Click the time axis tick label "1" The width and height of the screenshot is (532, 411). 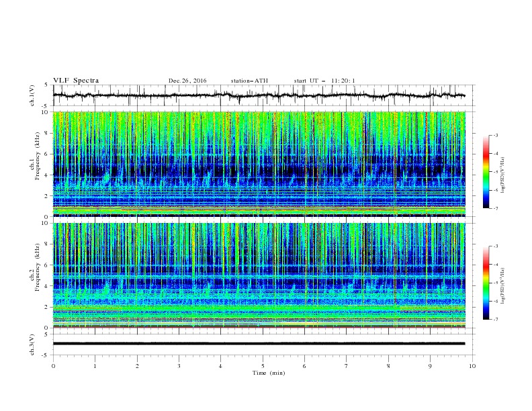point(95,366)
